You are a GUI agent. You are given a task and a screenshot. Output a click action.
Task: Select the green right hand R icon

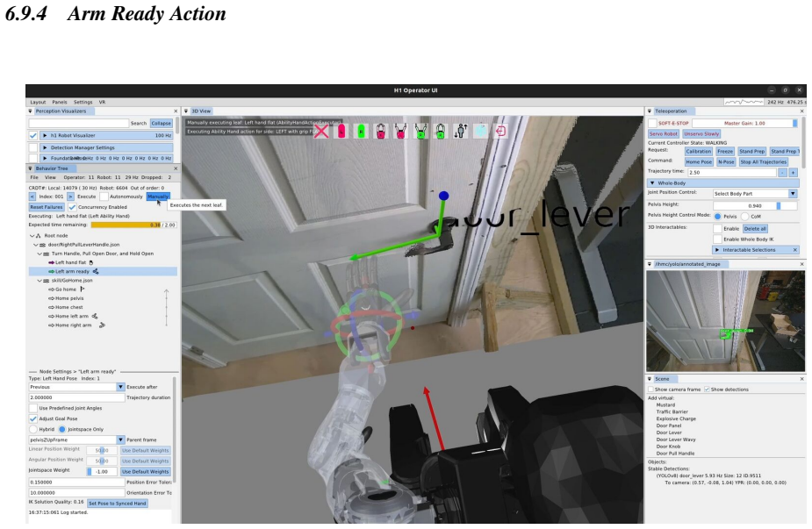click(361, 131)
